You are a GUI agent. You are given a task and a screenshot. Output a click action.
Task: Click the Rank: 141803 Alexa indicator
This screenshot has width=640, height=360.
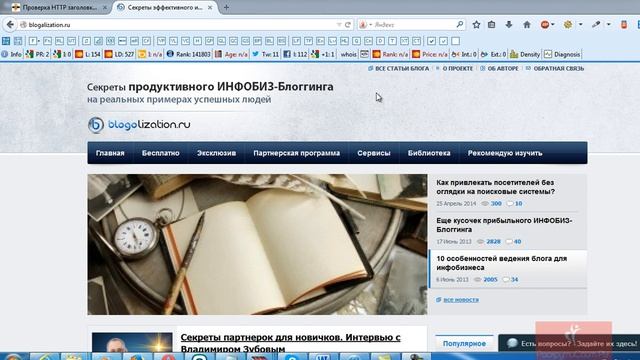[189, 54]
